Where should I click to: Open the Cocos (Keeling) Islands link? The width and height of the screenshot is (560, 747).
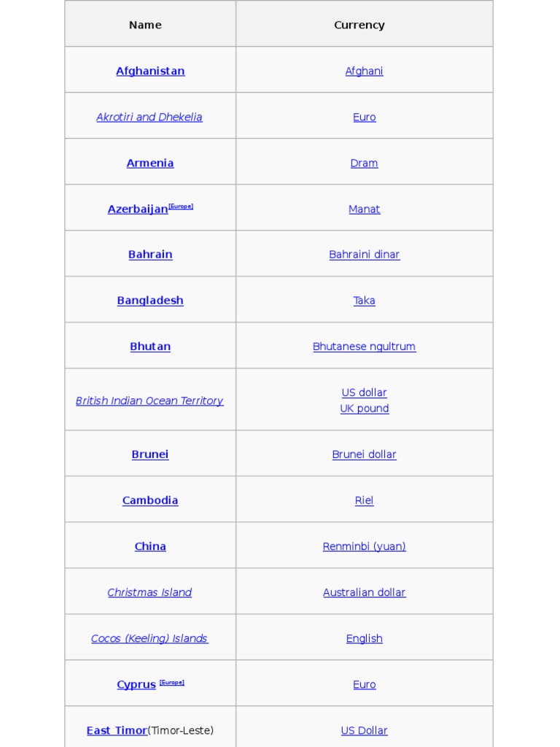[x=149, y=638]
